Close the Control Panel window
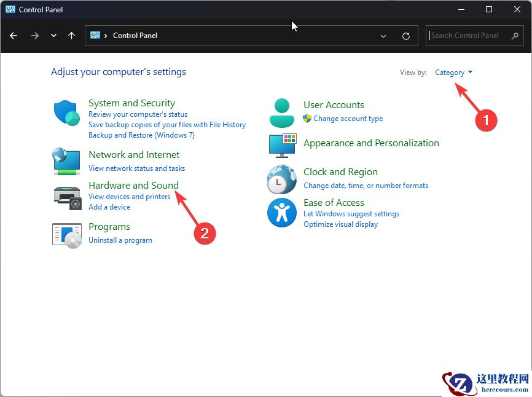 [517, 9]
